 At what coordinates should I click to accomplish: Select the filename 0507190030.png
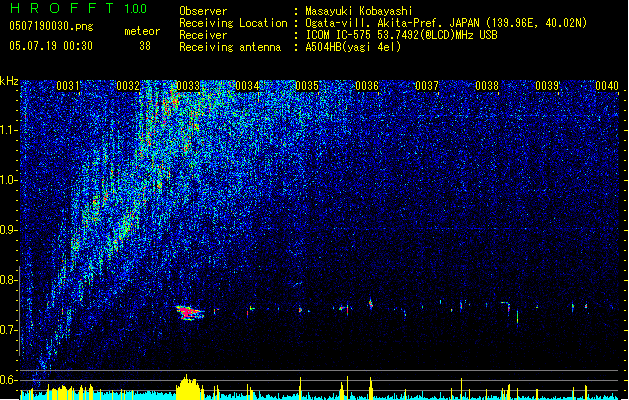point(51,26)
